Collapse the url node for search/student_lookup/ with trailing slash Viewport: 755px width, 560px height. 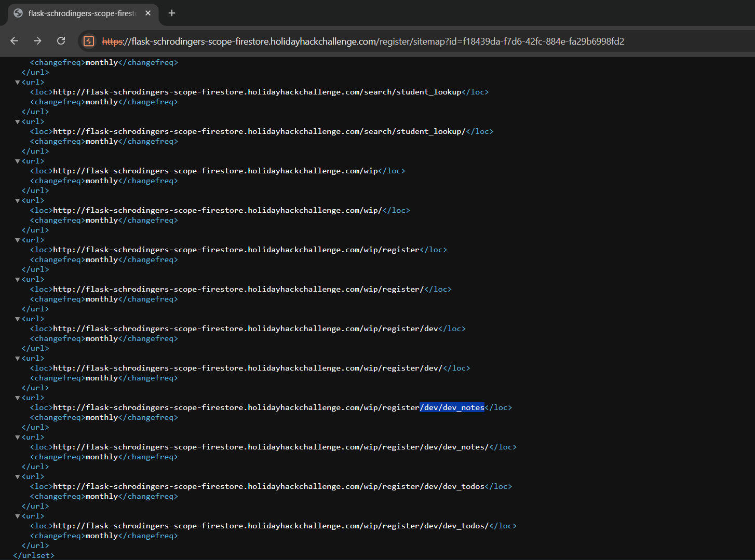click(x=18, y=121)
